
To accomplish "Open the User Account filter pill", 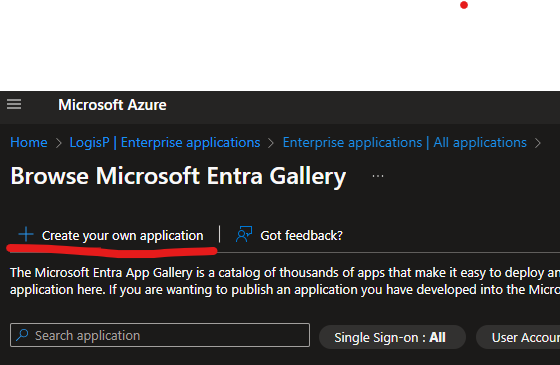I will 518,337.
